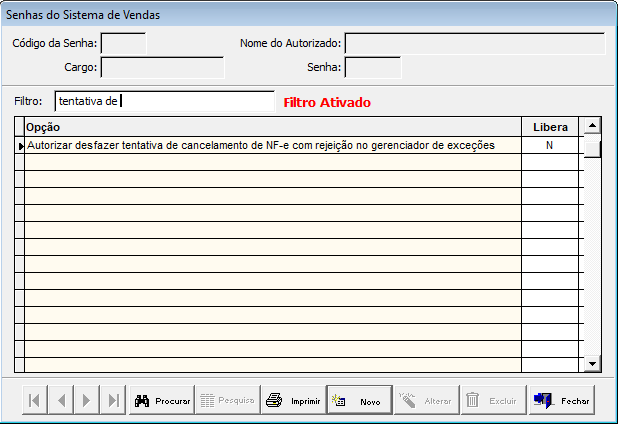Click the Pesquisa button

coord(228,400)
